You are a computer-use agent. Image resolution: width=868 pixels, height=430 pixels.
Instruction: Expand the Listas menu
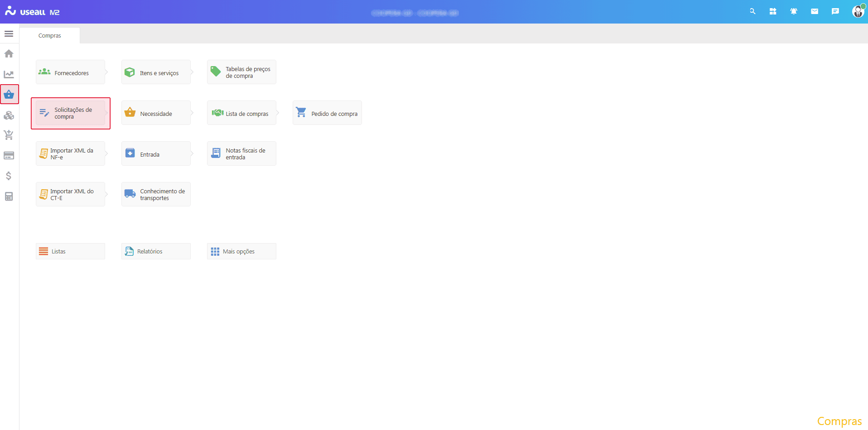70,251
